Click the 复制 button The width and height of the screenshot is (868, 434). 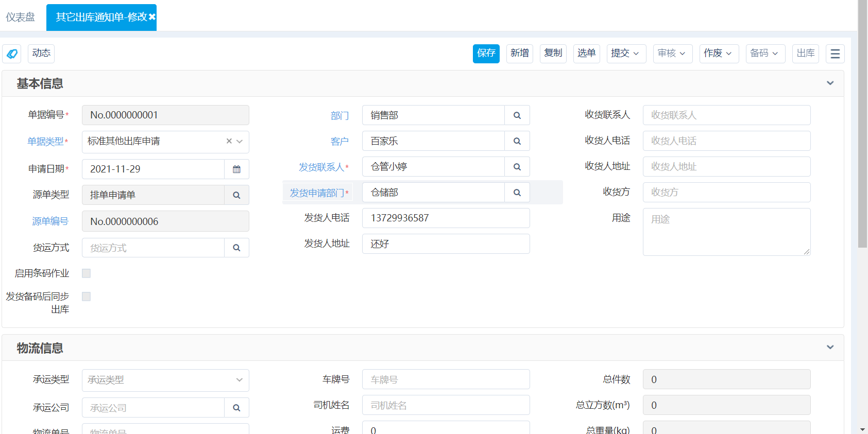[553, 54]
